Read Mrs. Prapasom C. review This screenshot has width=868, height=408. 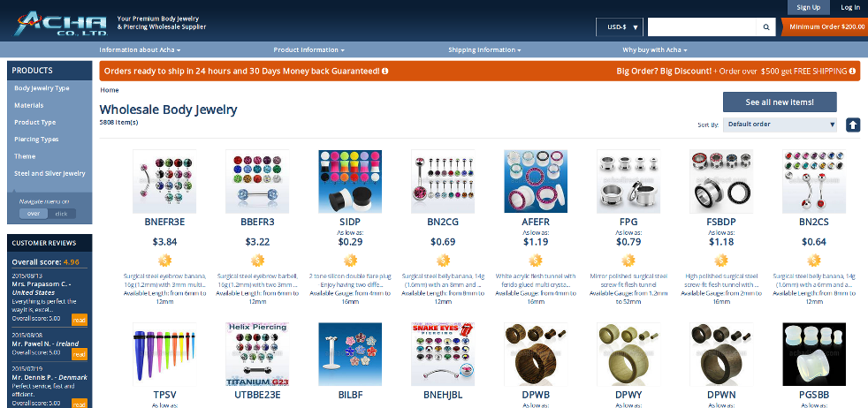coord(80,320)
